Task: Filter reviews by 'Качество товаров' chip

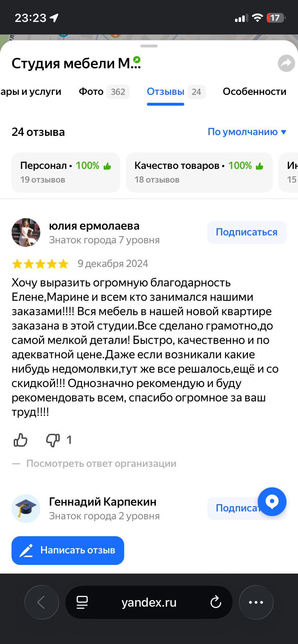Action: coord(199,172)
